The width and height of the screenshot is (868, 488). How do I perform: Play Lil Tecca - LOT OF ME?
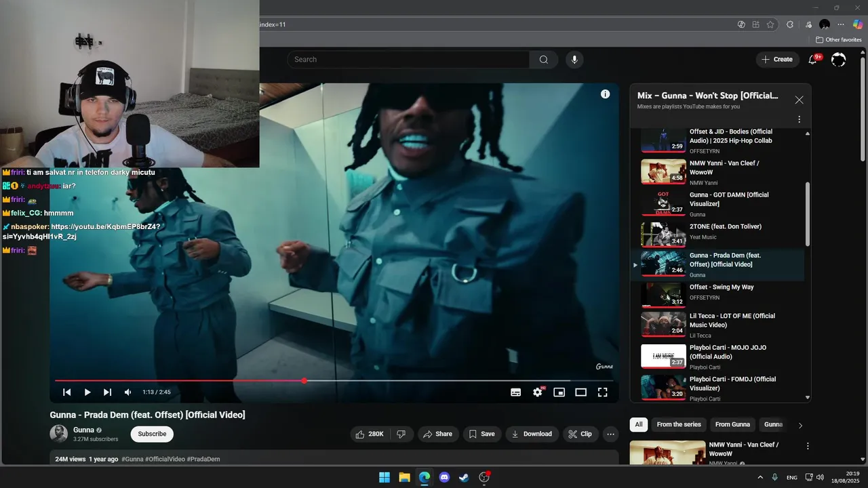(x=719, y=325)
